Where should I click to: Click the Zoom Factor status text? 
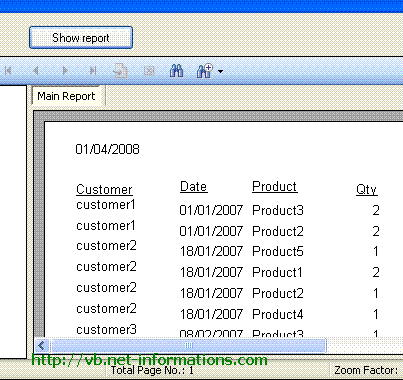click(366, 370)
